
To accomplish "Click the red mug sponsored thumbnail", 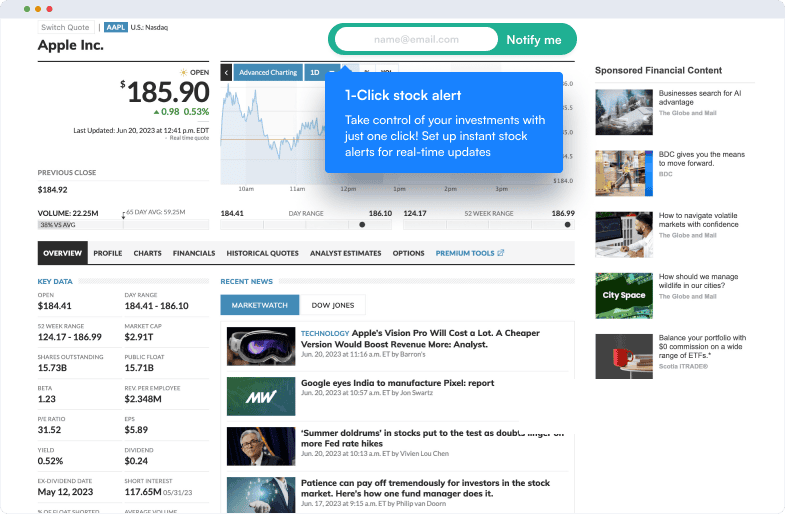I will coord(624,356).
